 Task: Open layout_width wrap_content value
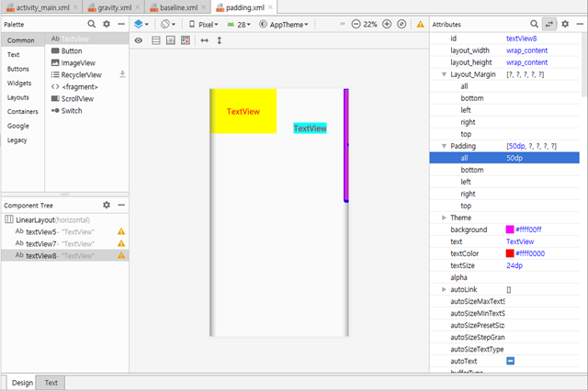pyautogui.click(x=542, y=50)
